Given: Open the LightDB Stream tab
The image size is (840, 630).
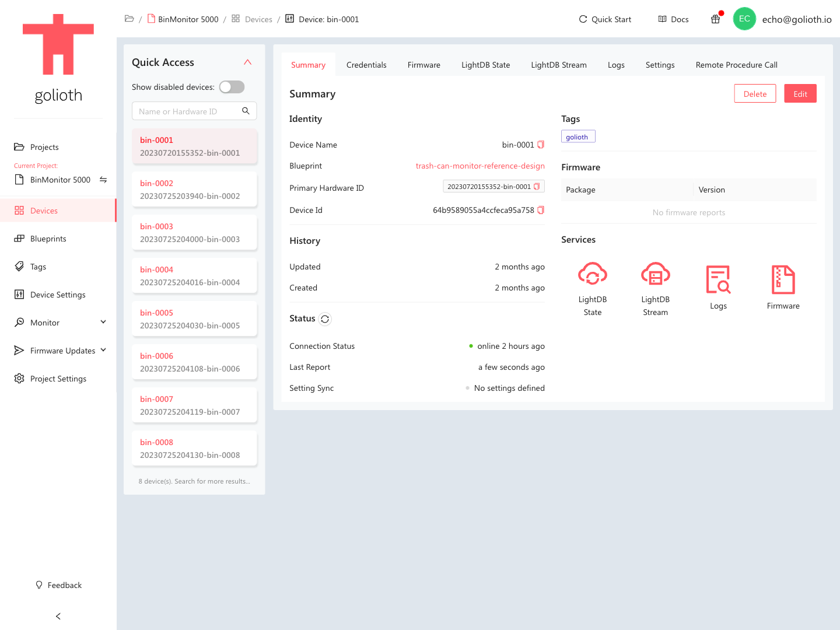Looking at the screenshot, I should [559, 65].
